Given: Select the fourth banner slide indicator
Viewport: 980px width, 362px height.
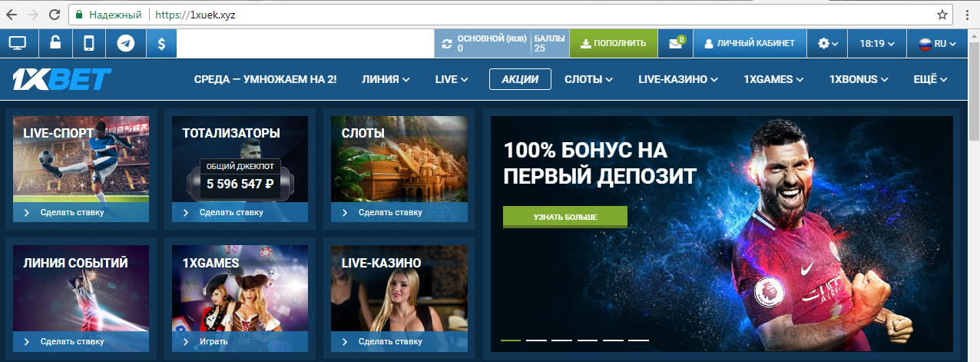Looking at the screenshot, I should (x=588, y=340).
